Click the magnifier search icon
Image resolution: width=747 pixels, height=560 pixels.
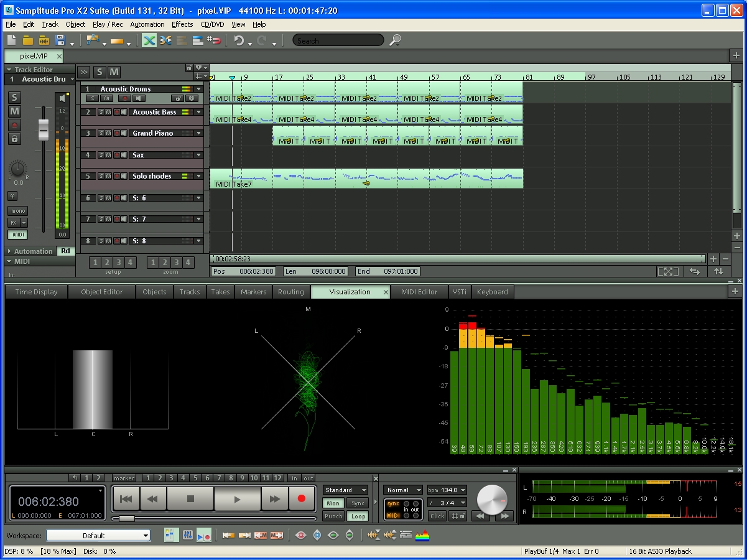(x=395, y=40)
